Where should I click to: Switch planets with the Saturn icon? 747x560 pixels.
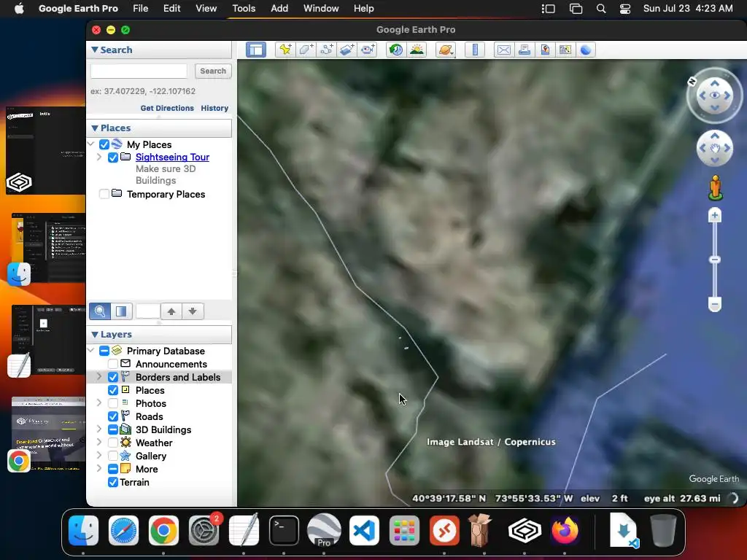point(446,50)
